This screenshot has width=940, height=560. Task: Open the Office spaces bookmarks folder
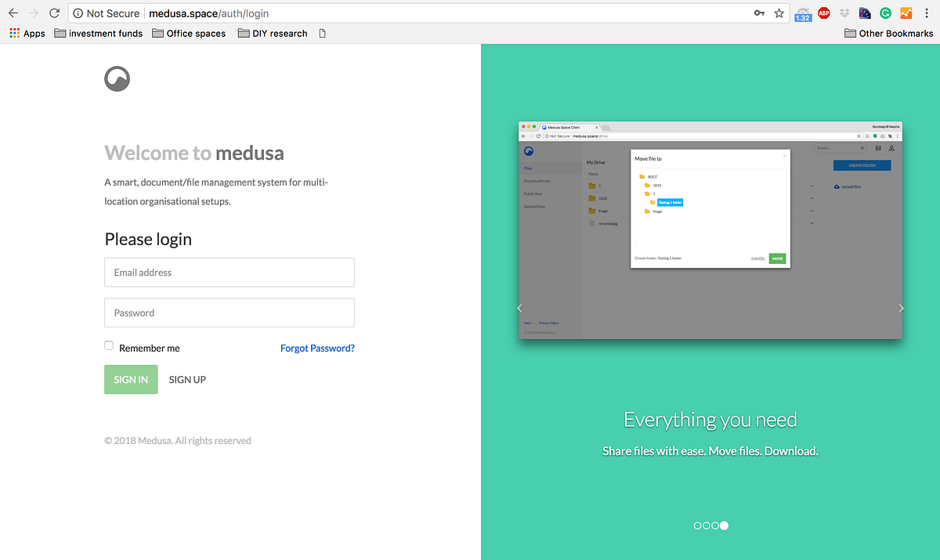tap(188, 33)
